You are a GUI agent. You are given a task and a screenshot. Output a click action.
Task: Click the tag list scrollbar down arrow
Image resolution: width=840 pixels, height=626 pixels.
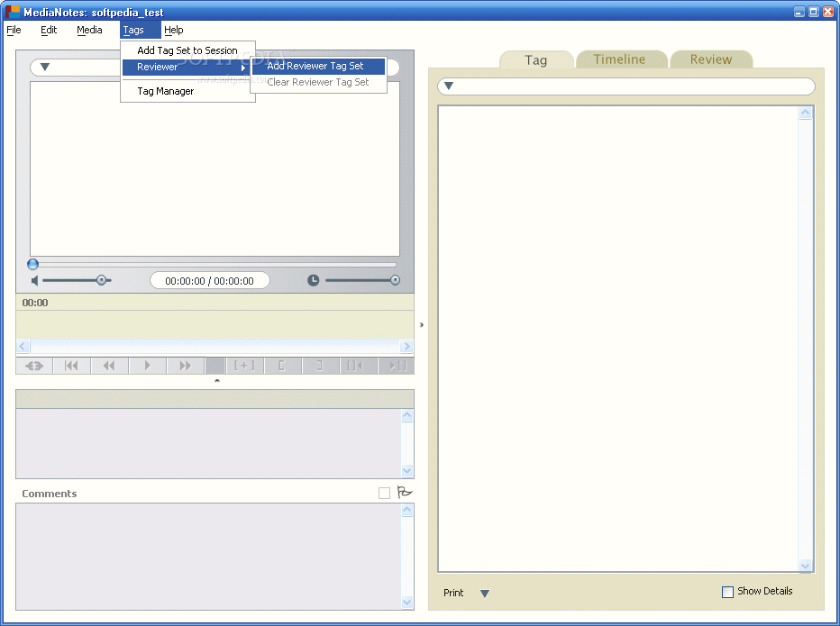coord(805,566)
